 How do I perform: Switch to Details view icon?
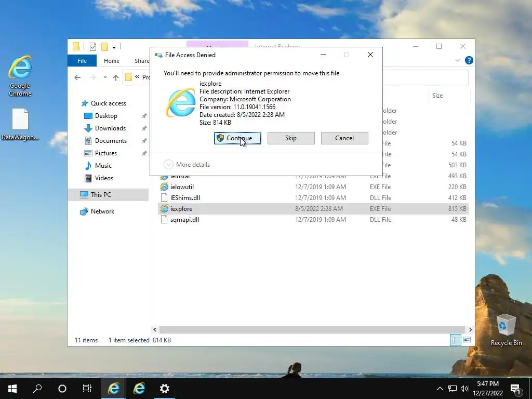coord(456,340)
